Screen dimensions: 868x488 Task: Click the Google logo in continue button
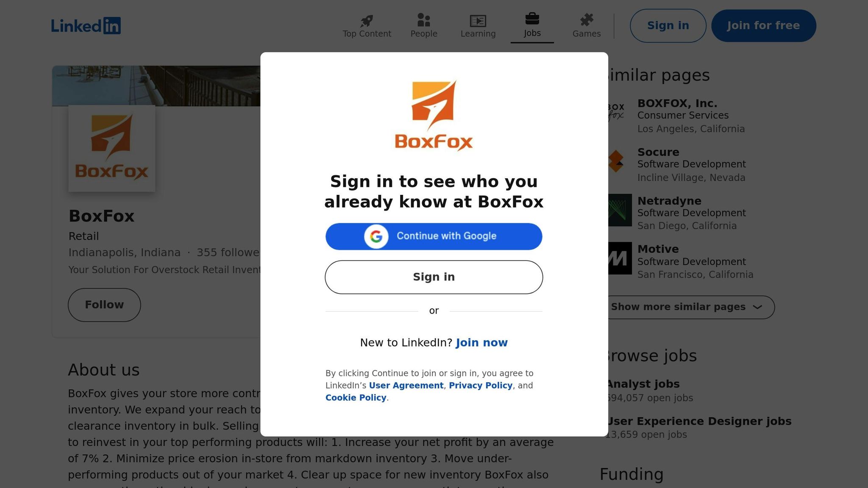tap(376, 236)
